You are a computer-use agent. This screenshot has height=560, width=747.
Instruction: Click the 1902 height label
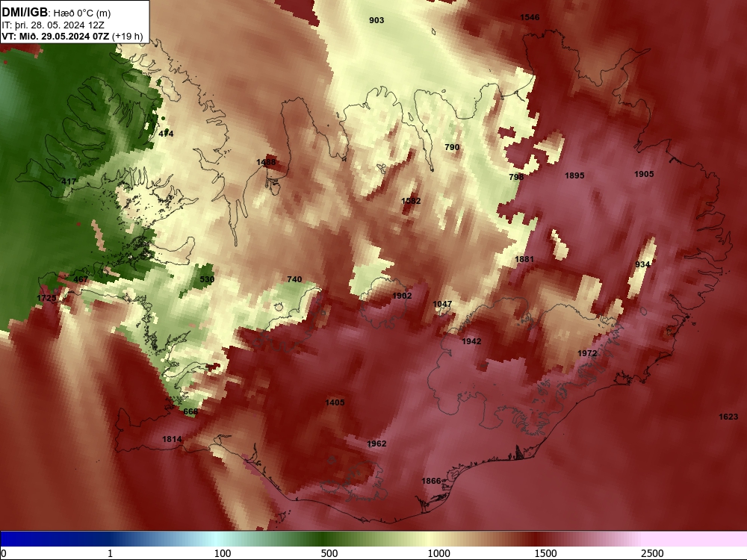(402, 296)
